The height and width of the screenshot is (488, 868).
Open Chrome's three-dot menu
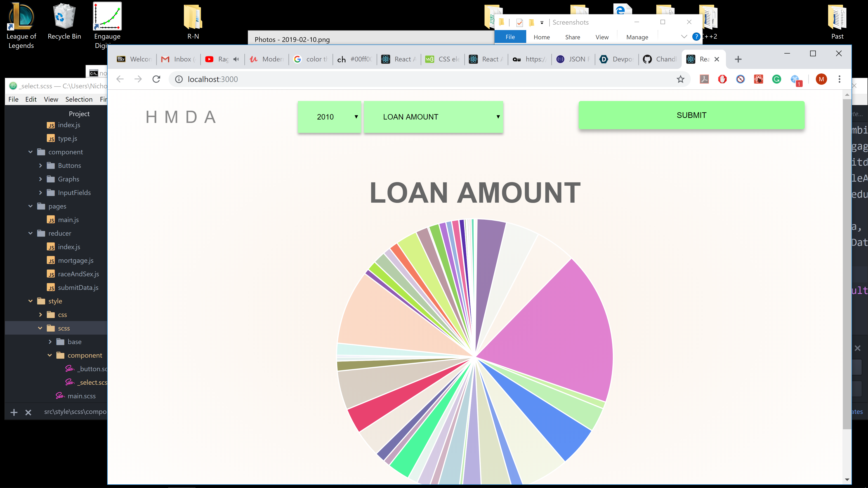tap(839, 79)
